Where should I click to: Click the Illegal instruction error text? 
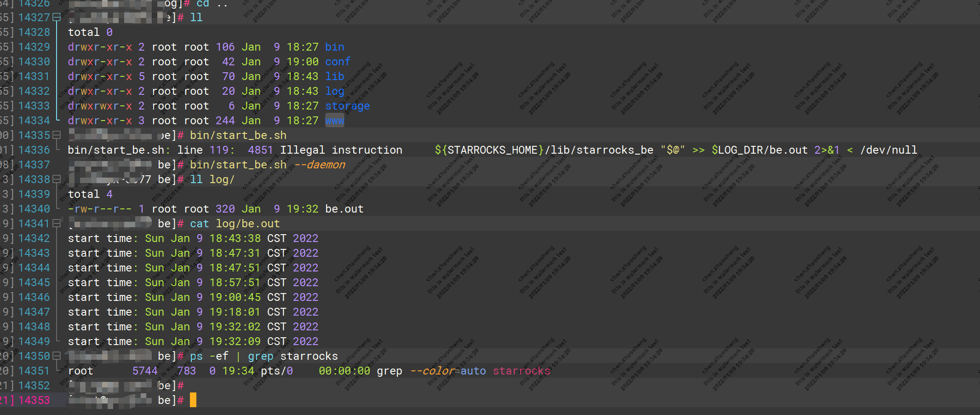pos(341,150)
